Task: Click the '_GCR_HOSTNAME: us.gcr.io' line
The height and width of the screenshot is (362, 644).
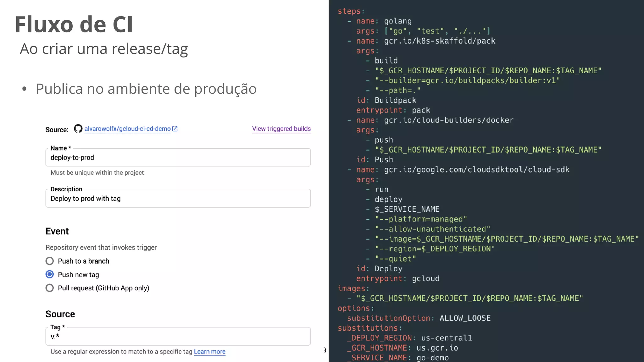Action: (402, 348)
